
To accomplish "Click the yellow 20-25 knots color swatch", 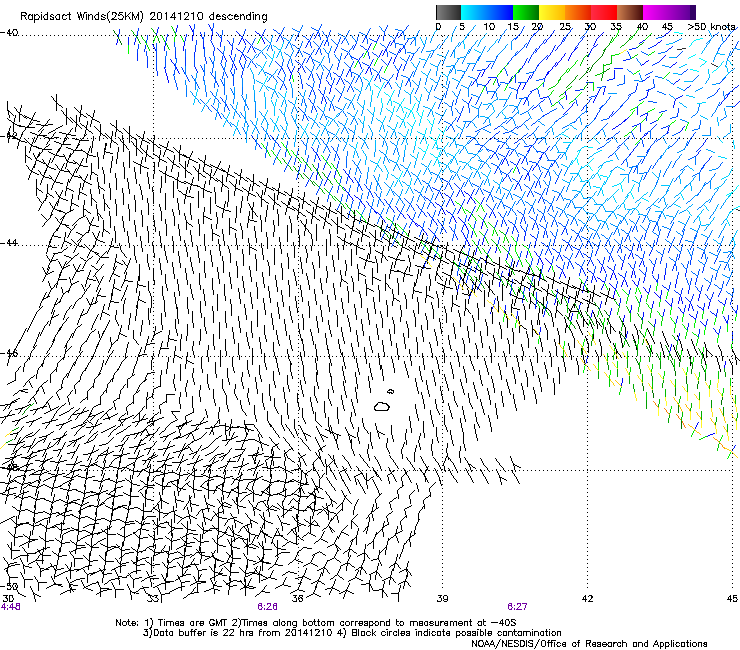I will [x=552, y=12].
